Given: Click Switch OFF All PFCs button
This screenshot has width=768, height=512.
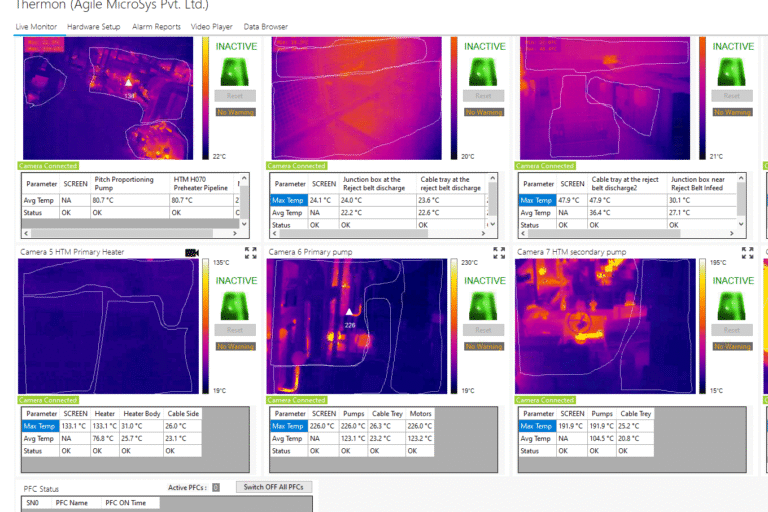Looking at the screenshot, I should [x=274, y=487].
